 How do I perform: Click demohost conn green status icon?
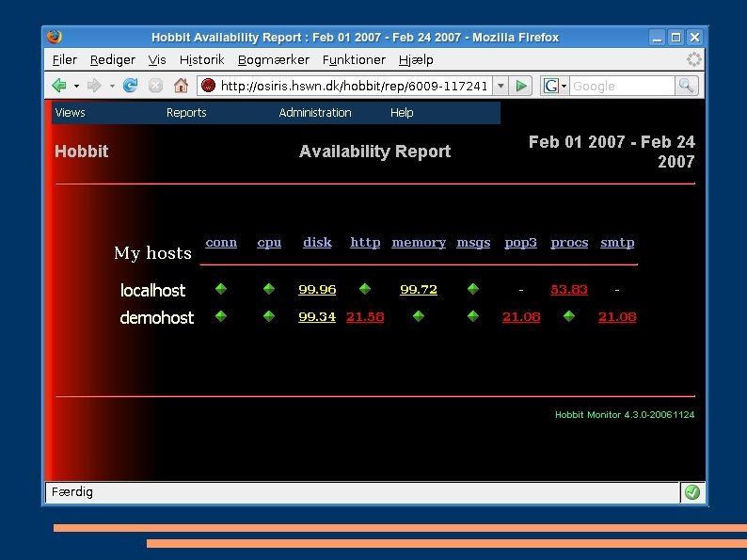tap(221, 316)
